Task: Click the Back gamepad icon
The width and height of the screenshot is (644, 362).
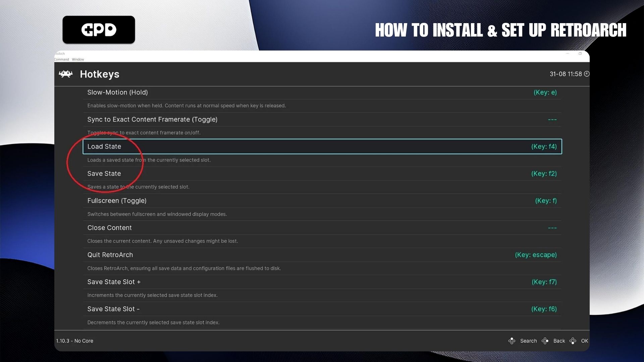Action: pos(545,341)
